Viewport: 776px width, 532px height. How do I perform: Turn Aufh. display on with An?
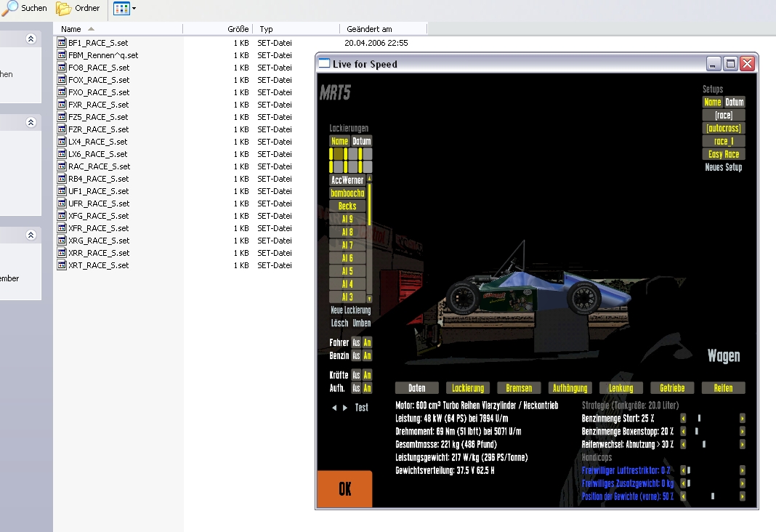coord(367,388)
